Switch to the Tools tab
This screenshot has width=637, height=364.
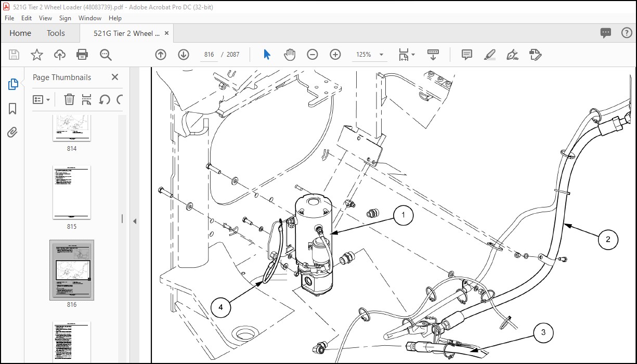pyautogui.click(x=56, y=33)
